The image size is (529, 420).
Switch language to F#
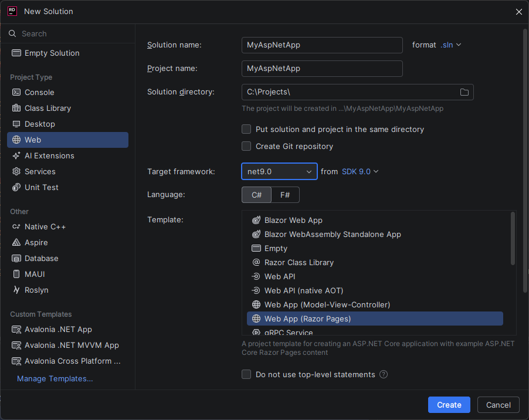pyautogui.click(x=285, y=194)
